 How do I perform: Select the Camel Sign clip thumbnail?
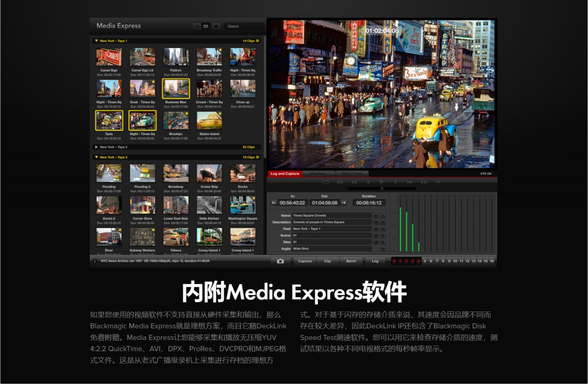point(109,57)
